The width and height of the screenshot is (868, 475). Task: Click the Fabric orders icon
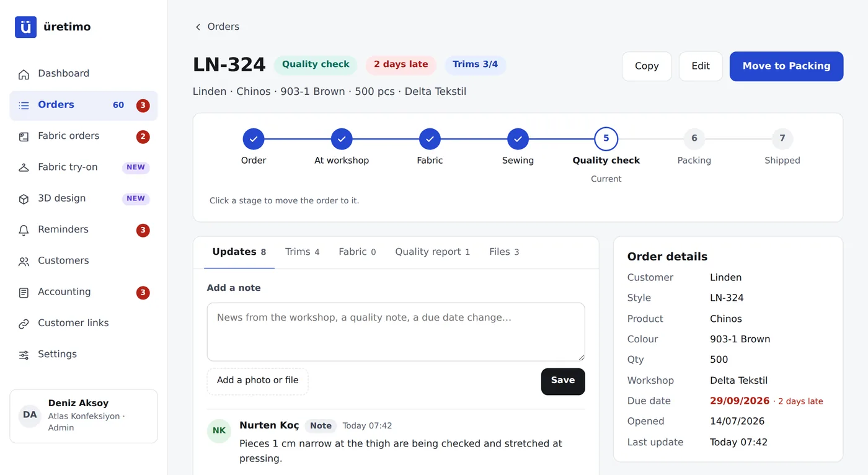(x=24, y=136)
